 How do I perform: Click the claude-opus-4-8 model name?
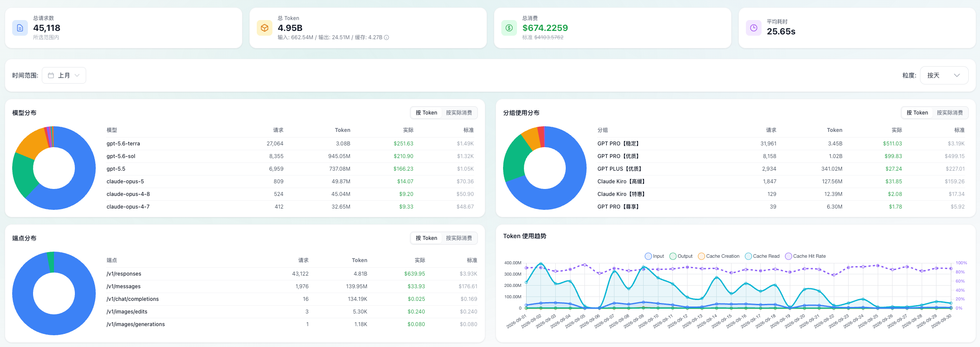coord(128,194)
